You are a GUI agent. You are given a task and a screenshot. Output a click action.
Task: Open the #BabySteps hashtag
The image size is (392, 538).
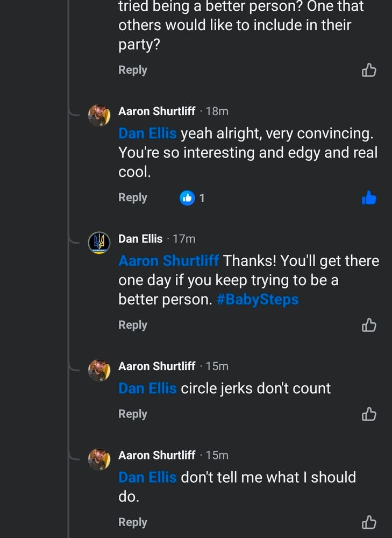[257, 300]
